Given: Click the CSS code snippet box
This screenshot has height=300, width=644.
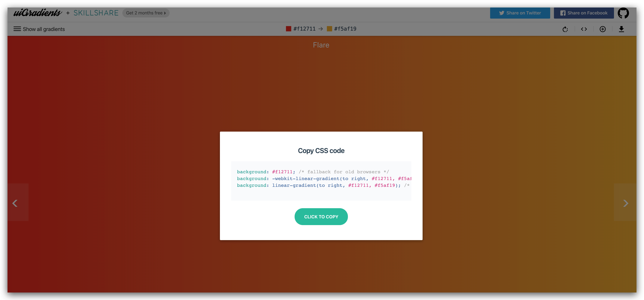Looking at the screenshot, I should [321, 181].
